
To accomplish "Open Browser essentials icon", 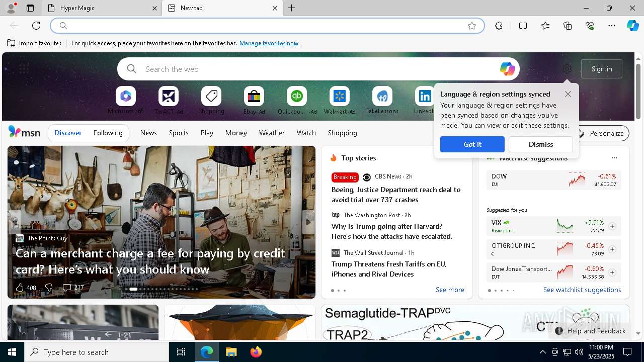I will click(590, 26).
